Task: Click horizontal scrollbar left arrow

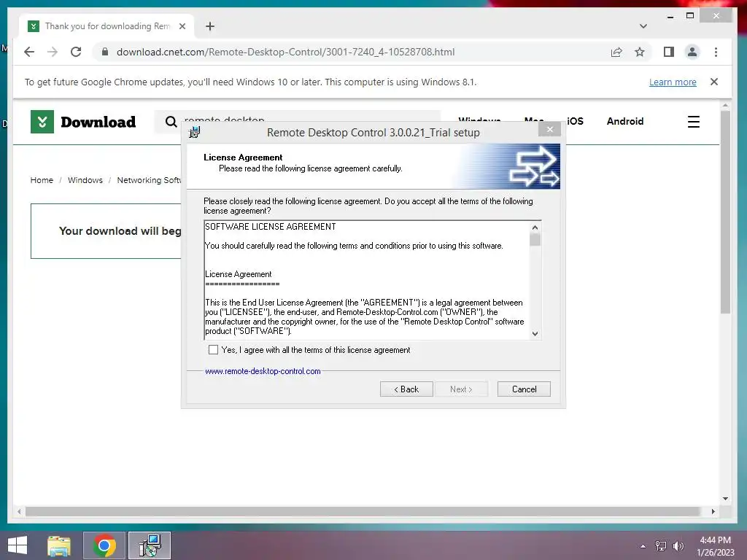Action: (x=19, y=511)
